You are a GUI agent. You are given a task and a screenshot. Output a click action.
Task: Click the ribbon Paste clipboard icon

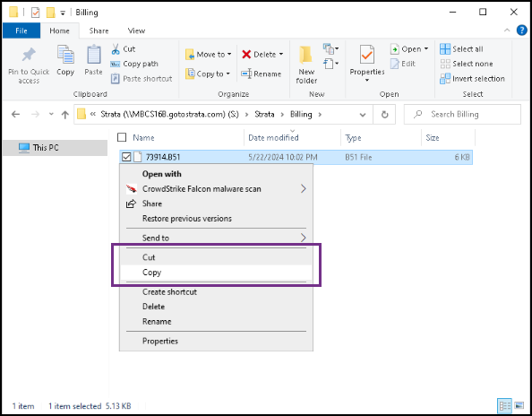tap(93, 55)
